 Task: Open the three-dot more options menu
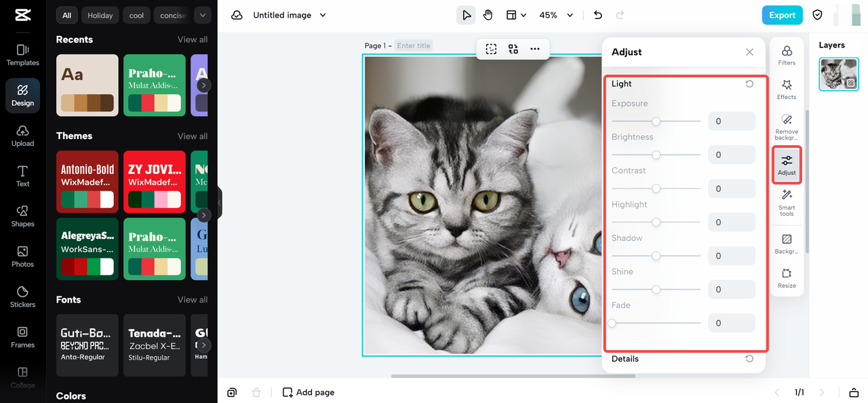[x=535, y=49]
